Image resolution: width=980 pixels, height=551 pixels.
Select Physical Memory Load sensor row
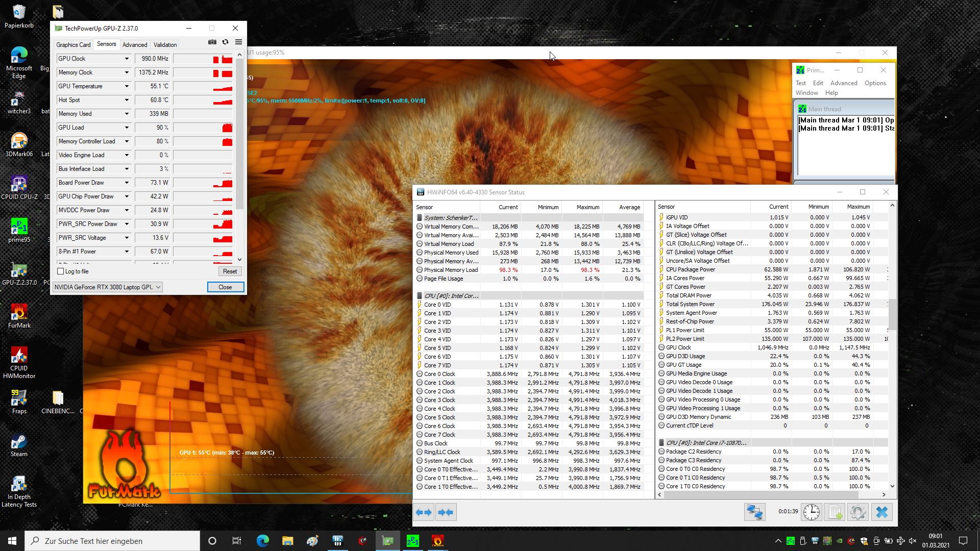click(x=529, y=270)
